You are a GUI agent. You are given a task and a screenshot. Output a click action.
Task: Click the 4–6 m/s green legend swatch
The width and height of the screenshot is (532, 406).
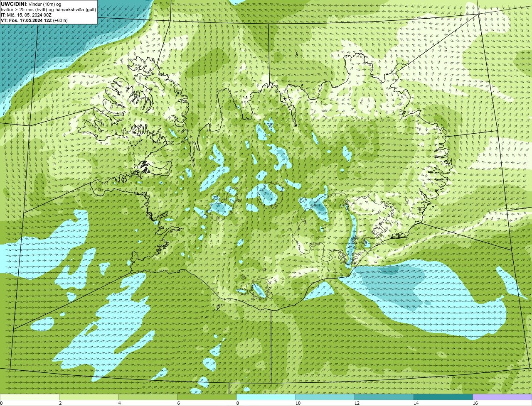148,397
